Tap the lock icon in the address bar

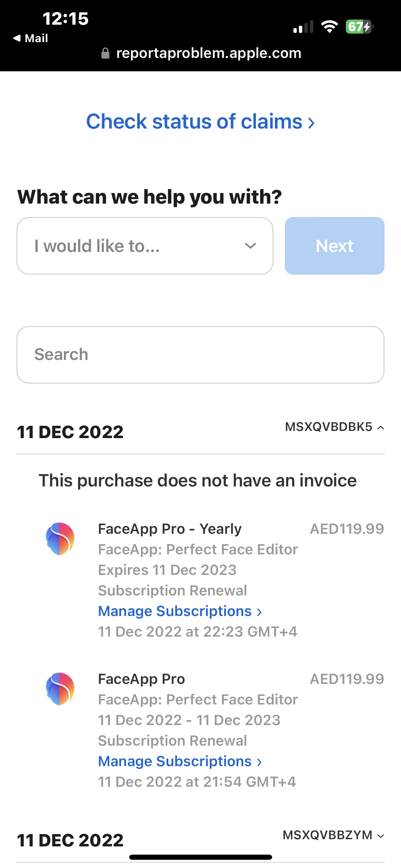click(x=106, y=53)
